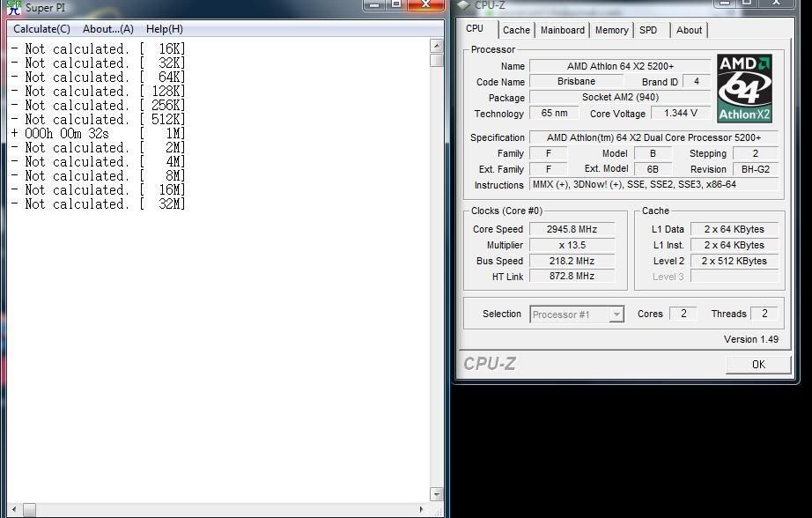Click the Revision value 'BH-G2'
This screenshot has width=812, height=518.
[x=755, y=169]
